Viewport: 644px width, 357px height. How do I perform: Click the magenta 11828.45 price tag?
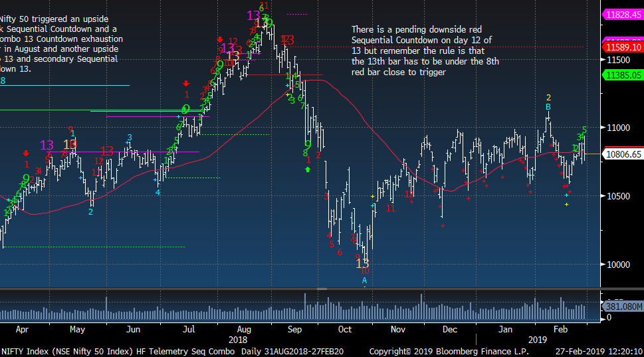623,15
